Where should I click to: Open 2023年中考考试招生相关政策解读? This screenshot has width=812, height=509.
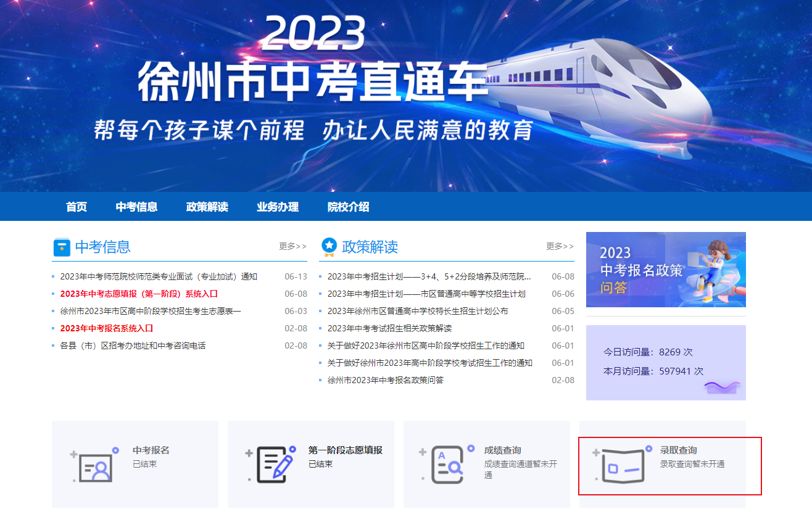click(x=389, y=328)
